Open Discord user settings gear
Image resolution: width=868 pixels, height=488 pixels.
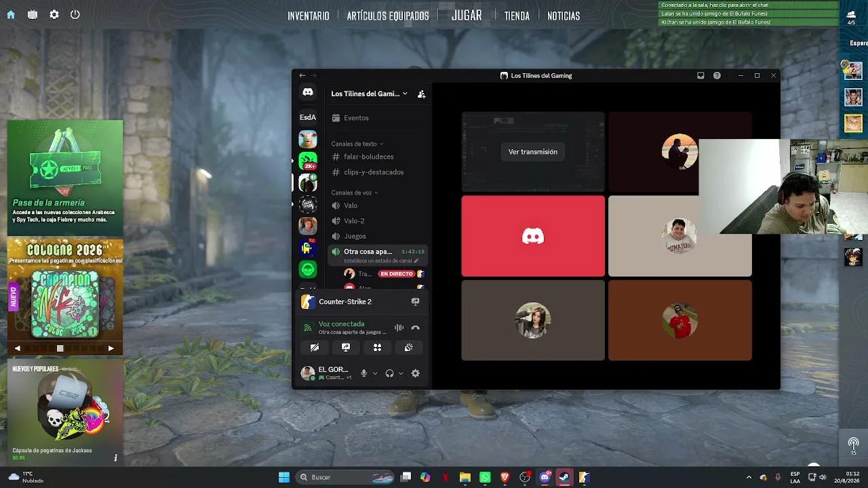pyautogui.click(x=416, y=373)
